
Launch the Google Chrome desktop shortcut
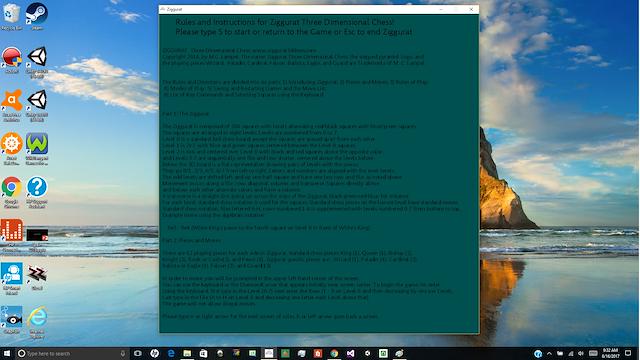11,192
